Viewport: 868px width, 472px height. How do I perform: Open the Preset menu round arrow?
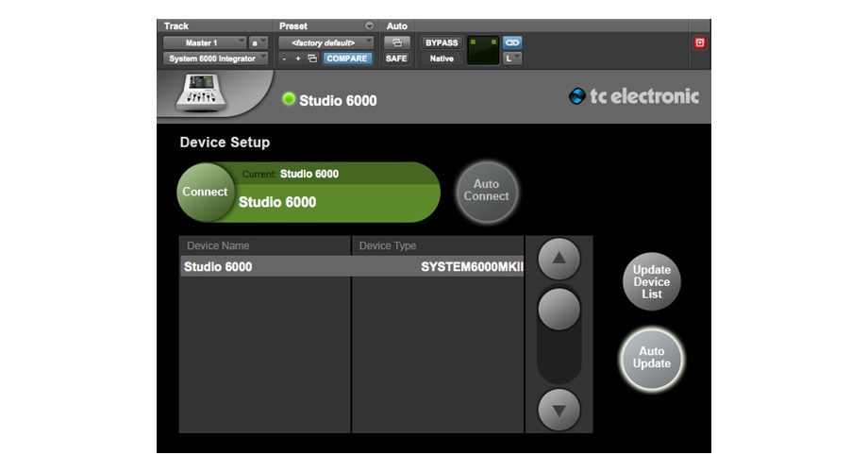coord(369,26)
